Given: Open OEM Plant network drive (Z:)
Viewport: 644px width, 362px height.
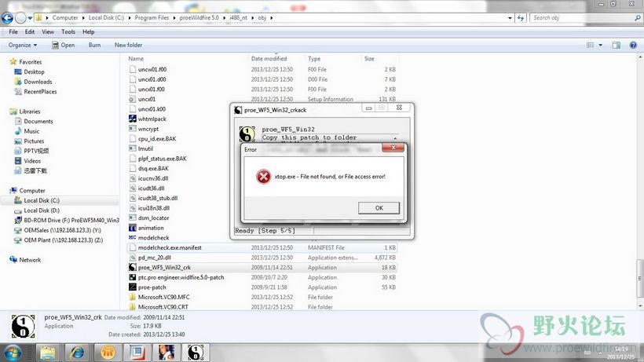Looking at the screenshot, I should (59, 240).
